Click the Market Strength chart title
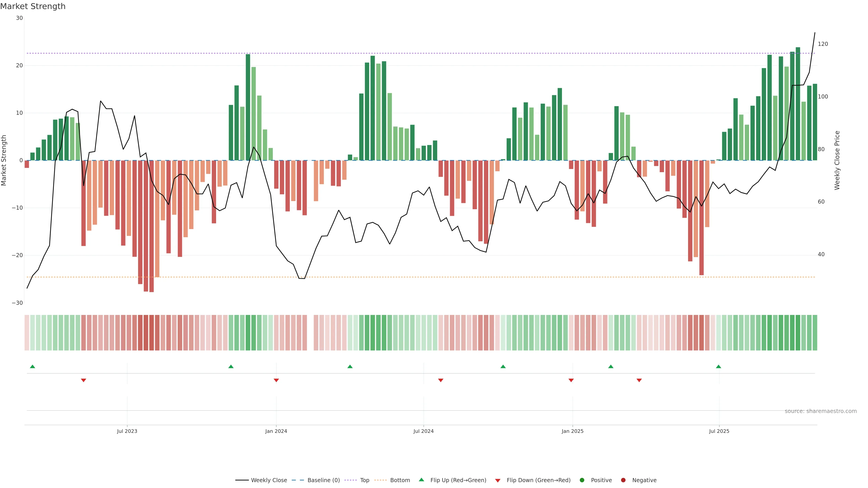The width and height of the screenshot is (868, 488). (x=33, y=6)
